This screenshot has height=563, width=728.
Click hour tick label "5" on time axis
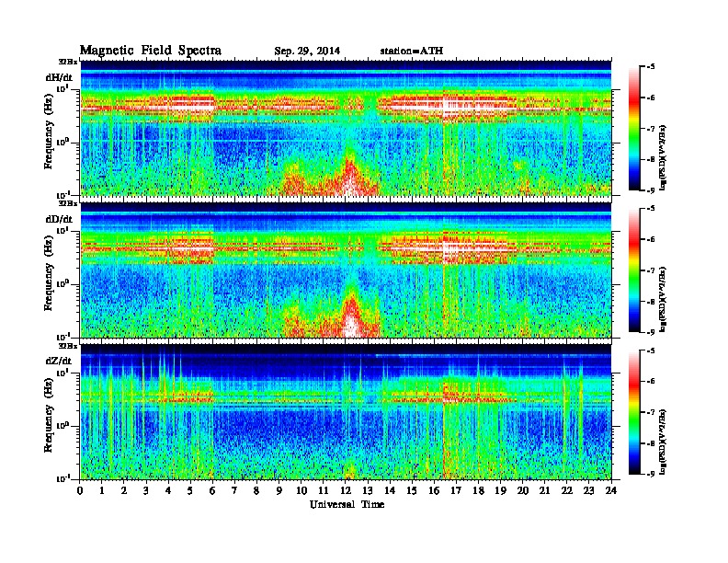pyautogui.click(x=190, y=490)
